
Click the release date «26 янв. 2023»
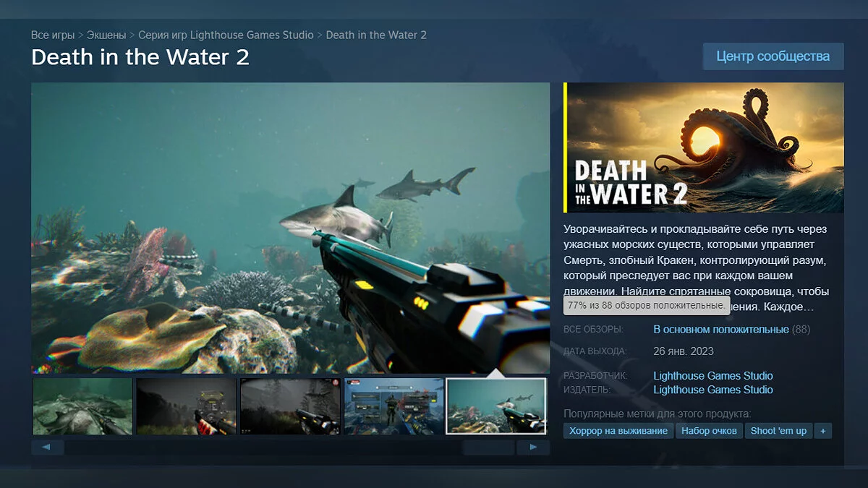[684, 351]
